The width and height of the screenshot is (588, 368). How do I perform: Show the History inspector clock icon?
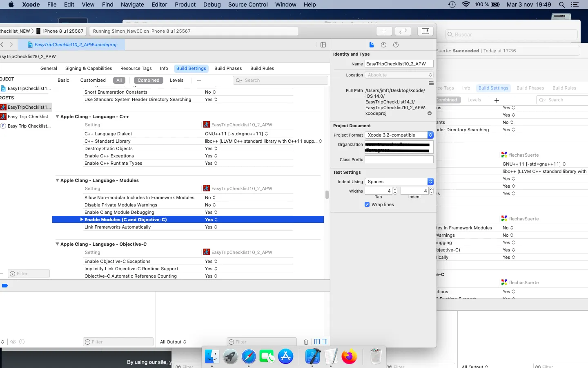pos(383,45)
